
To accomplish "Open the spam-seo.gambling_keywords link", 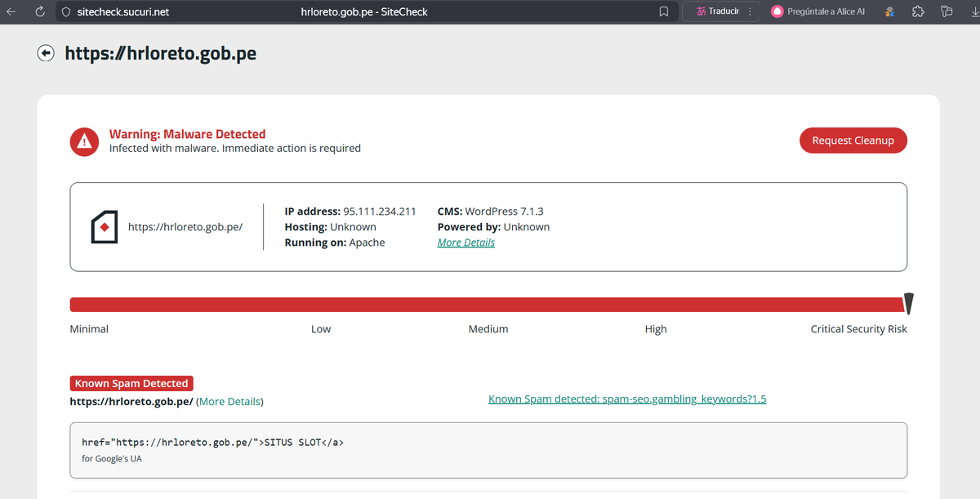I will [x=627, y=399].
